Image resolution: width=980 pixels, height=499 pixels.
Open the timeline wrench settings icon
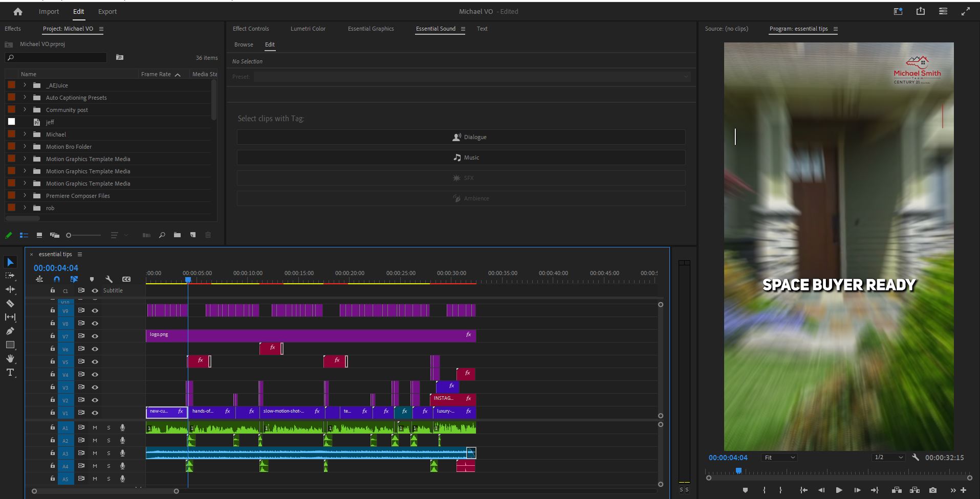(108, 279)
